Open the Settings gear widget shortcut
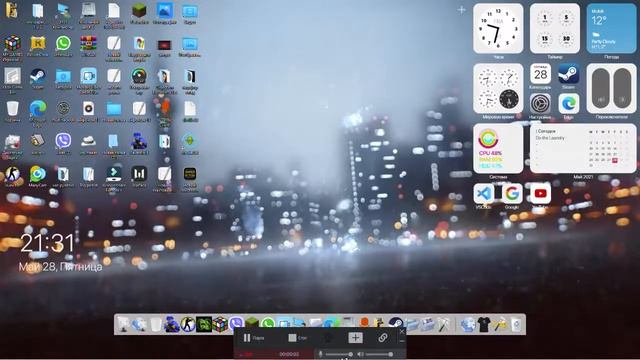The width and height of the screenshot is (640, 360). click(540, 103)
